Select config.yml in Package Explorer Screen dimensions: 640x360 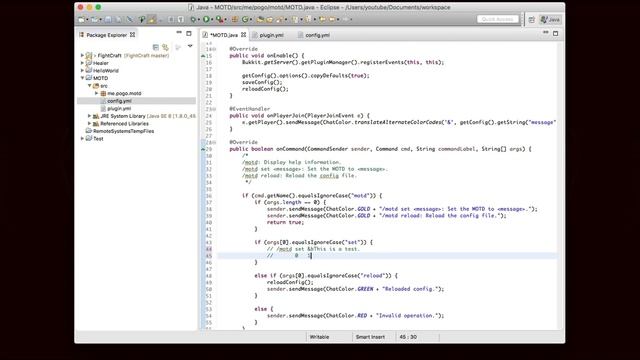(x=119, y=101)
